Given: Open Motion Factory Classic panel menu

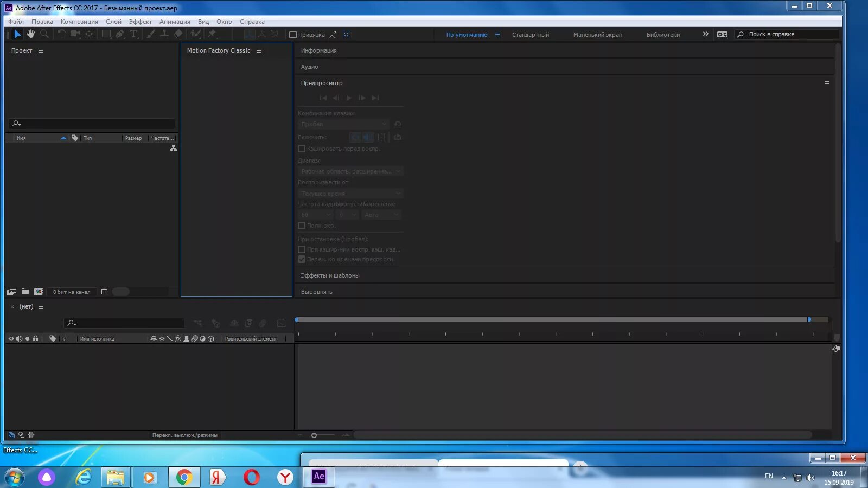Looking at the screenshot, I should pos(259,50).
